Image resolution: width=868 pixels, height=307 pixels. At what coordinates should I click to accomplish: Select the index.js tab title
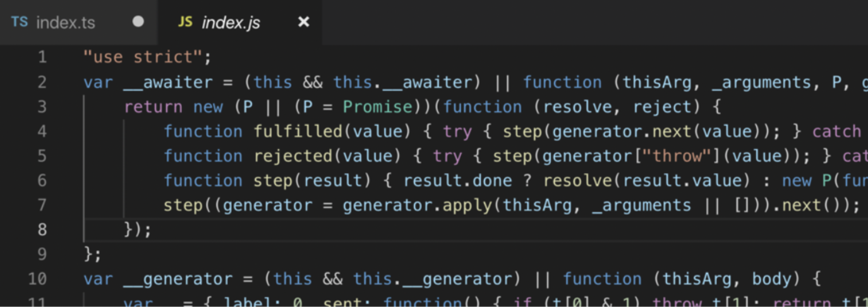[231, 23]
